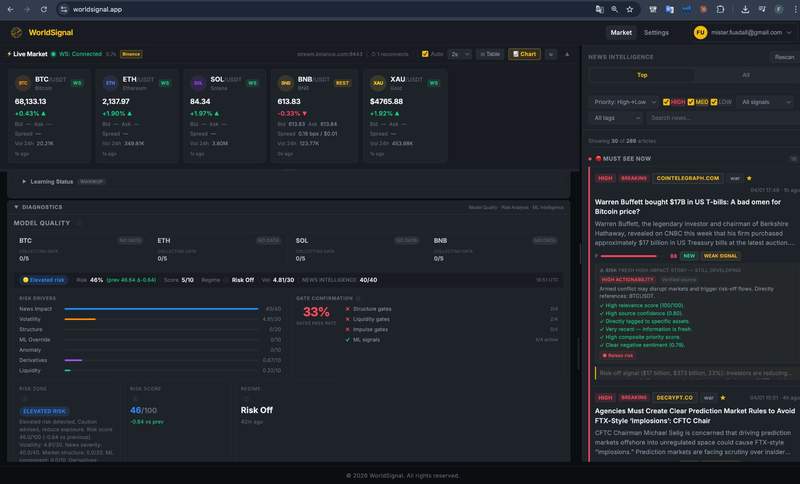Uncheck the MED priority filter checkbox
The height and width of the screenshot is (484, 800).
[690, 102]
